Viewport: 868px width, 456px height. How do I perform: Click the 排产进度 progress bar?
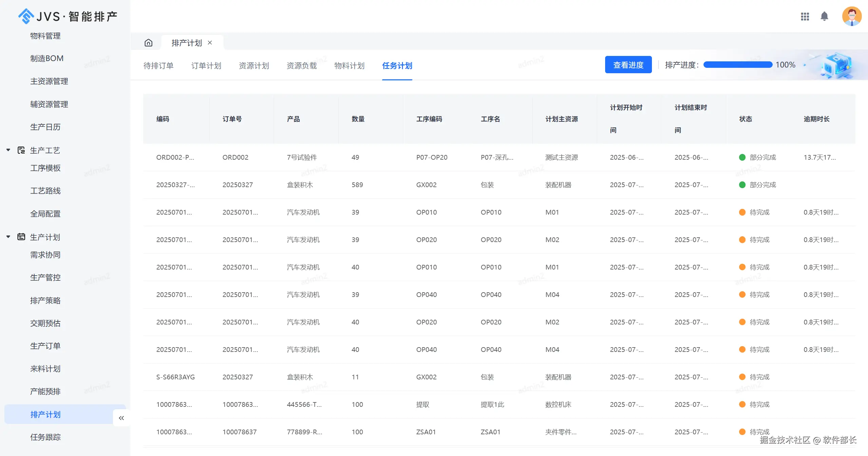tap(738, 65)
